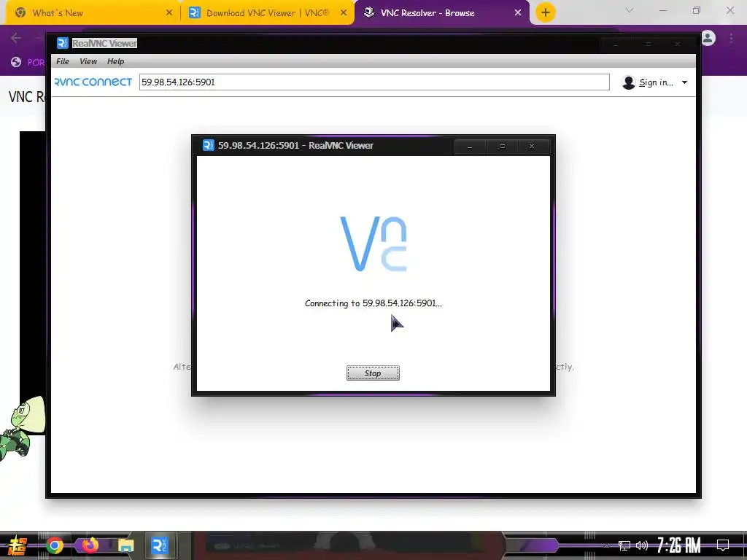Screen dimensions: 747x560
Task: Click the RealVNC Viewer taskbar icon
Action: pyautogui.click(x=159, y=545)
